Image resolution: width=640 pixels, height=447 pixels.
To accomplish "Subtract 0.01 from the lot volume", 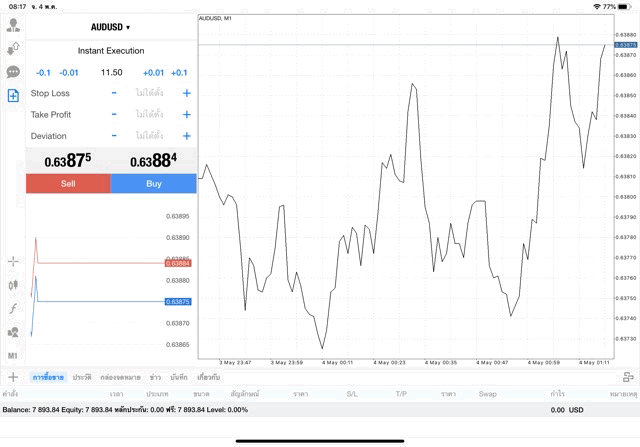I will coord(69,72).
